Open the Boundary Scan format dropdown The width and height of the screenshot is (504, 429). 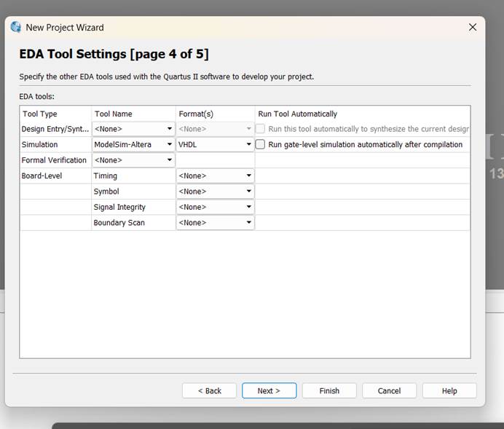tap(215, 222)
